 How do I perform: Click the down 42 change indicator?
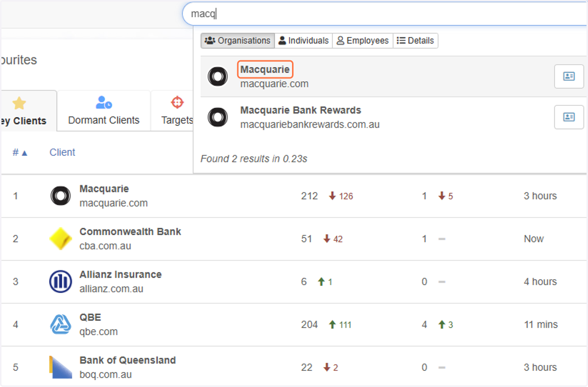coord(333,239)
